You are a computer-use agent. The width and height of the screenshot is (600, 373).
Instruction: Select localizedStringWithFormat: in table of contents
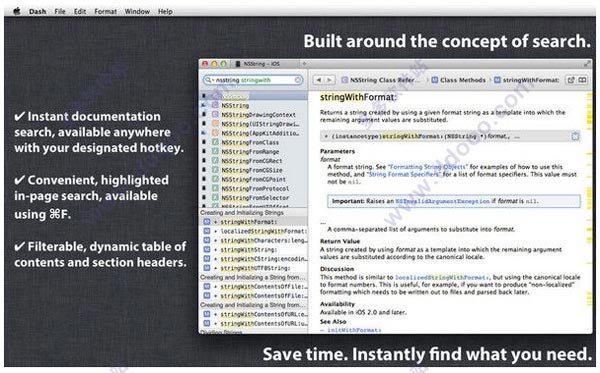(x=253, y=231)
